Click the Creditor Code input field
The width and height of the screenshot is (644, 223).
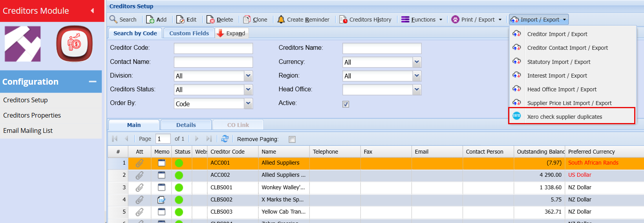coord(213,48)
